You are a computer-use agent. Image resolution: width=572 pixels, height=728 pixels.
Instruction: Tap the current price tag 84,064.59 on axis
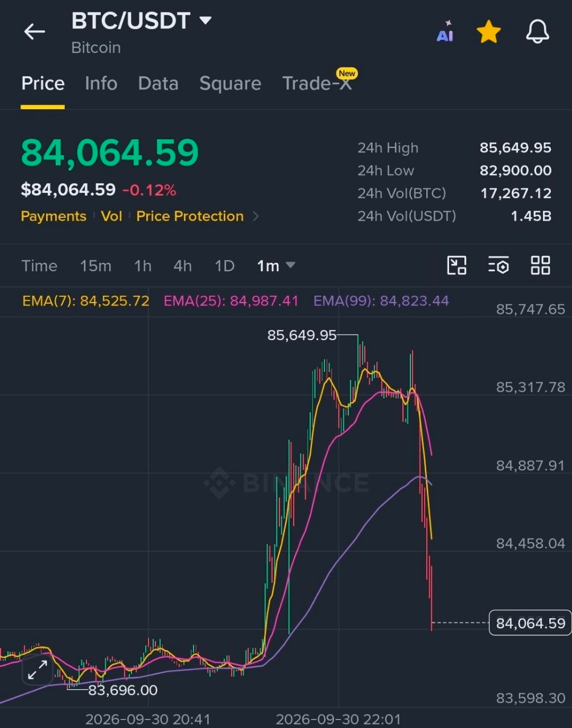[530, 623]
